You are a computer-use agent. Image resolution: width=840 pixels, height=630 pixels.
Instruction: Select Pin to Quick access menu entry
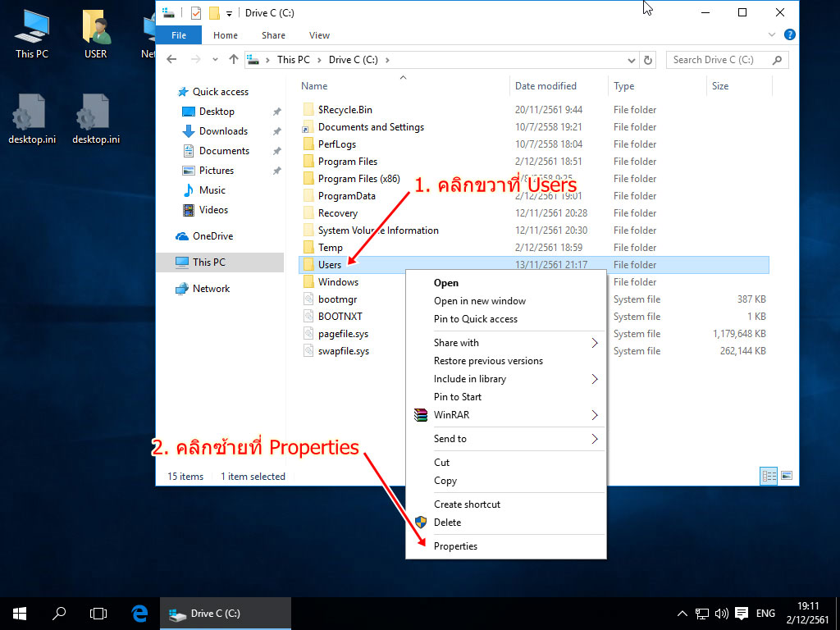tap(476, 319)
